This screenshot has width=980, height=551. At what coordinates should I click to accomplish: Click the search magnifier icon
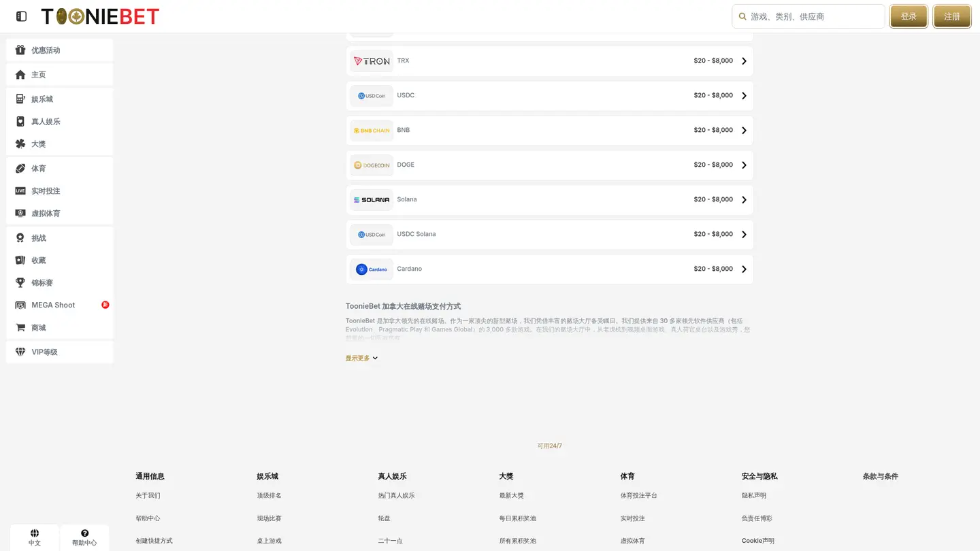tap(742, 16)
